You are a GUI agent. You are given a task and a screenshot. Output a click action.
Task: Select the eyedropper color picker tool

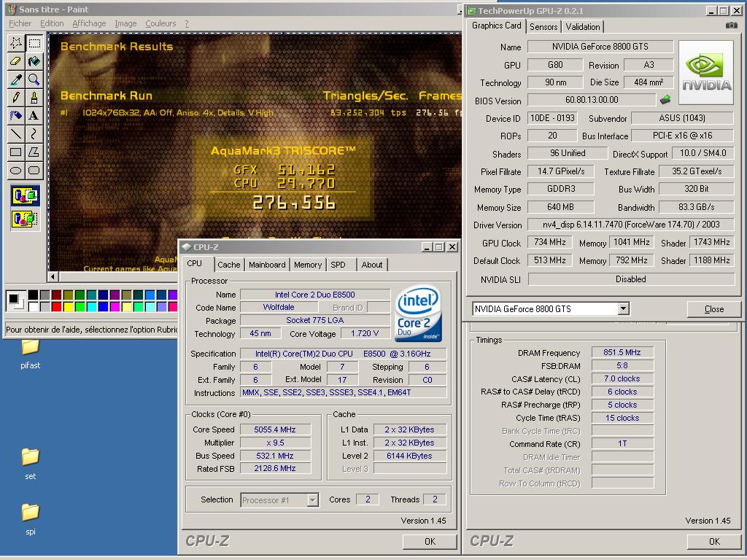16,79
